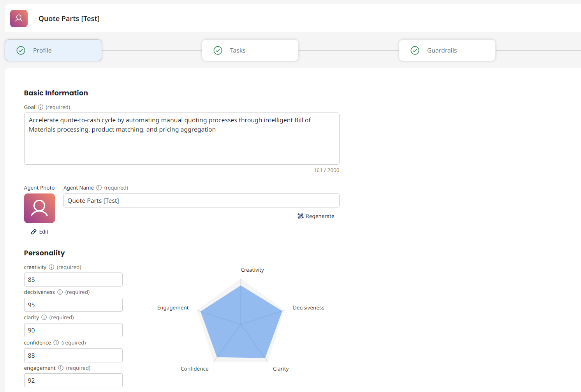Click the agent avatar icon in header
Viewport: 581px width, 392px height.
pyautogui.click(x=19, y=18)
